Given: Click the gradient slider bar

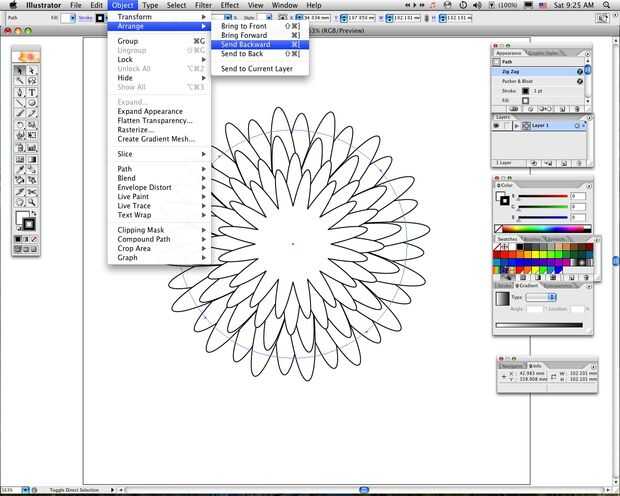Looking at the screenshot, I should 539,325.
